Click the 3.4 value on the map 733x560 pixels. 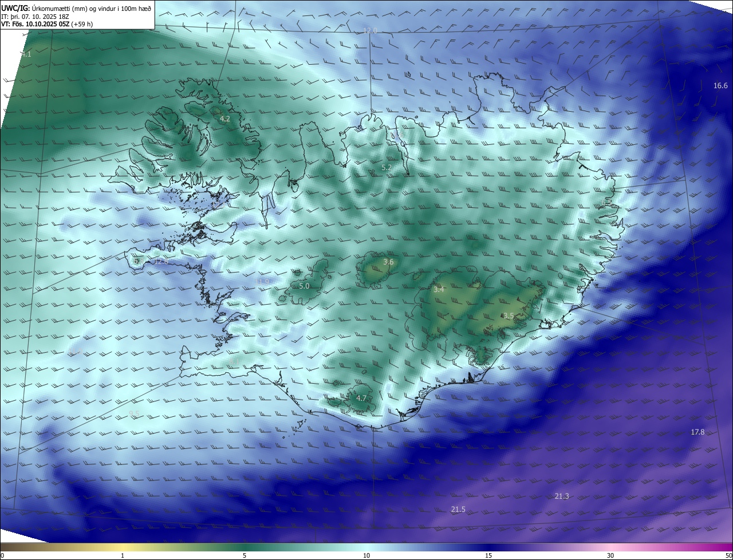point(439,290)
